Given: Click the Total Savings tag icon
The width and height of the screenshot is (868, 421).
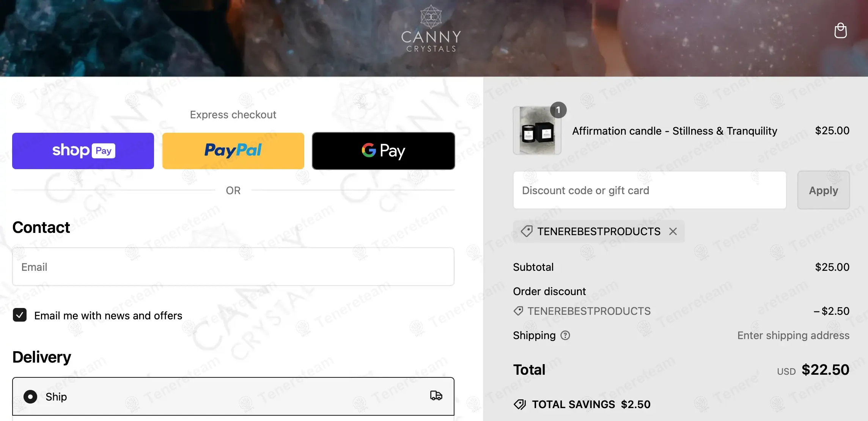Looking at the screenshot, I should pos(520,404).
